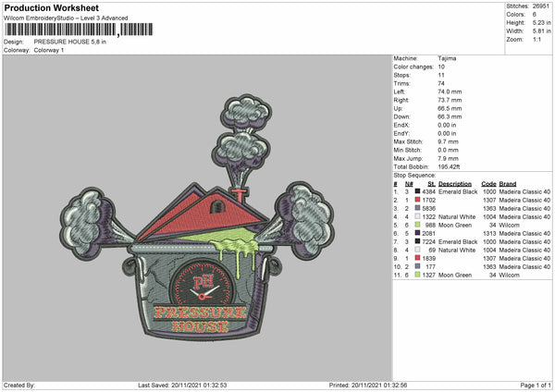The height and width of the screenshot is (392, 555).
Task: Click the "EndY:" label
Action: (x=401, y=133)
